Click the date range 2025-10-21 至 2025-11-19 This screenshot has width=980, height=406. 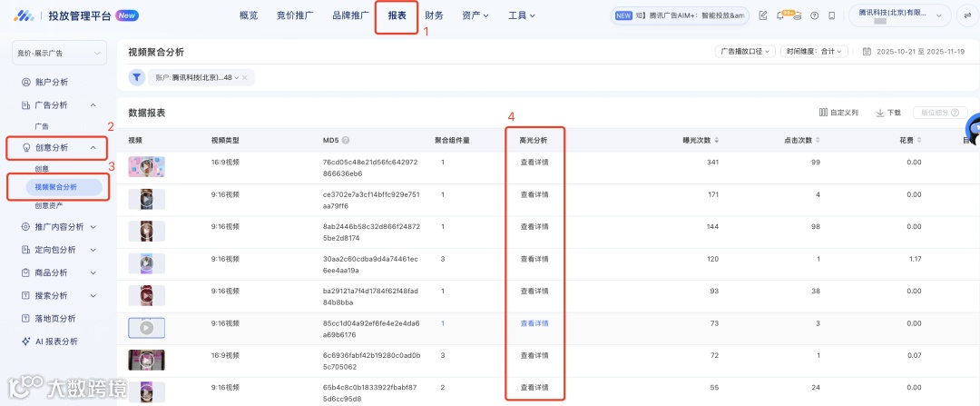pyautogui.click(x=921, y=51)
